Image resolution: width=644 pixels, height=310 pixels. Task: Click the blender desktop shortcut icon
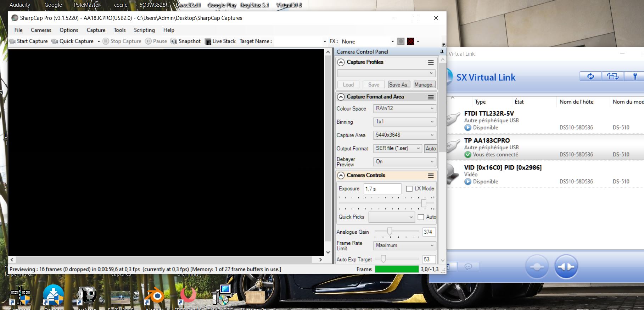[155, 296]
